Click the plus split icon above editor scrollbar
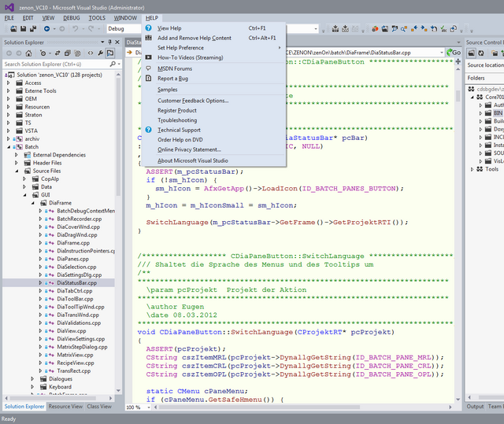 point(458,61)
